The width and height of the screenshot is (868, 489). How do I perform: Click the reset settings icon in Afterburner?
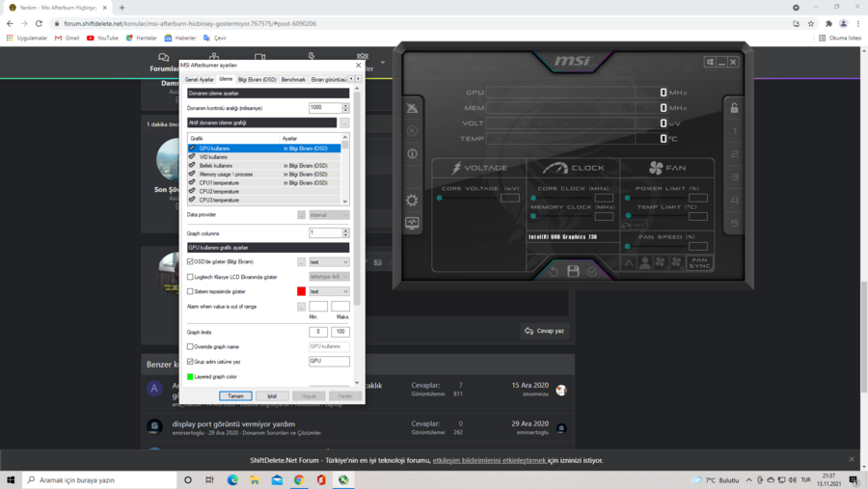click(x=554, y=271)
